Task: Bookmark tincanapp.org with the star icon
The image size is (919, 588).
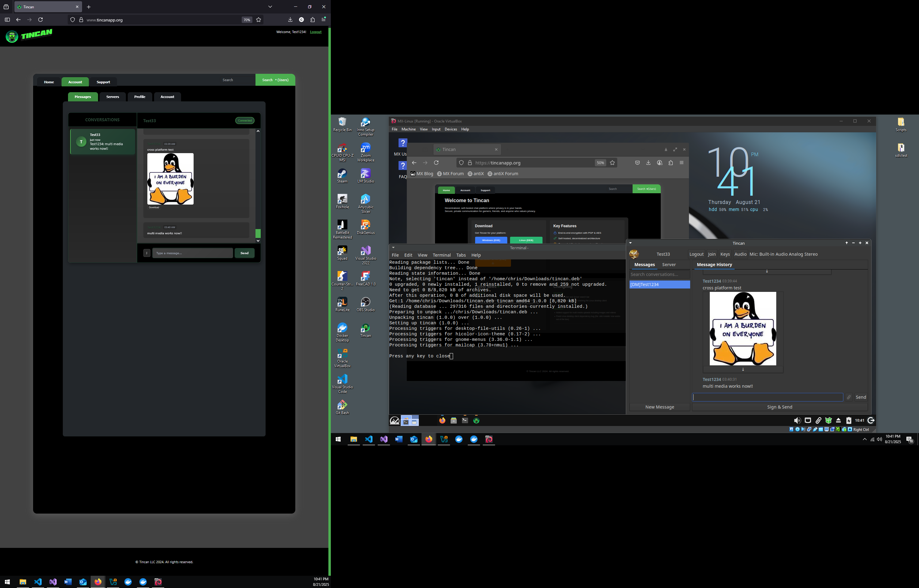Action: [259, 20]
